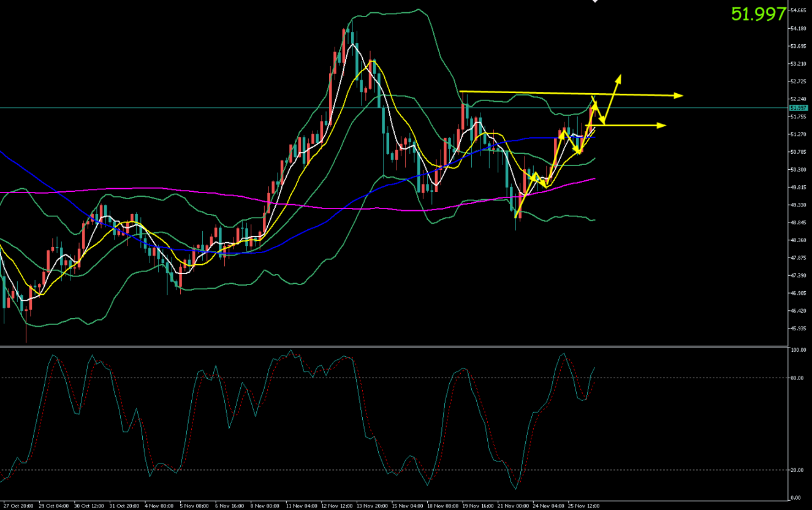Click the 80.00 level on oscillator scale
Screen dimensions: 812x510
coord(797,378)
